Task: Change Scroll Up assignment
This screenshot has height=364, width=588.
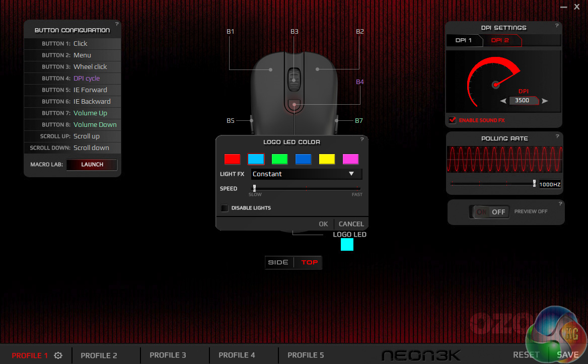Action: [x=72, y=136]
